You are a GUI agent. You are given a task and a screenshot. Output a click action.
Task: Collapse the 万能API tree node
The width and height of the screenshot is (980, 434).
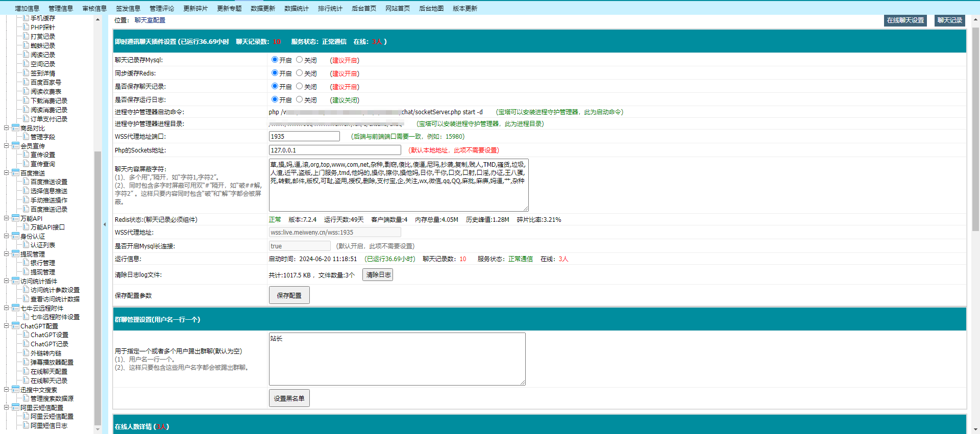point(7,218)
